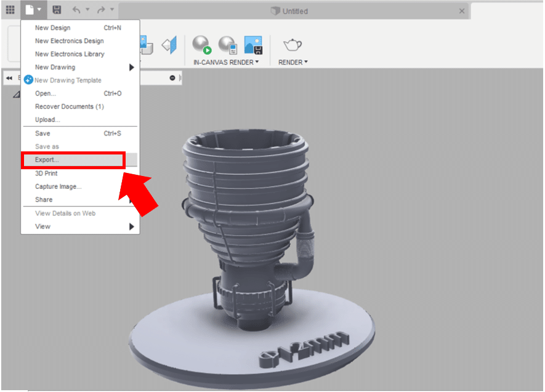The height and width of the screenshot is (392, 545).
Task: Choose New Electronics Library
Action: (80, 54)
